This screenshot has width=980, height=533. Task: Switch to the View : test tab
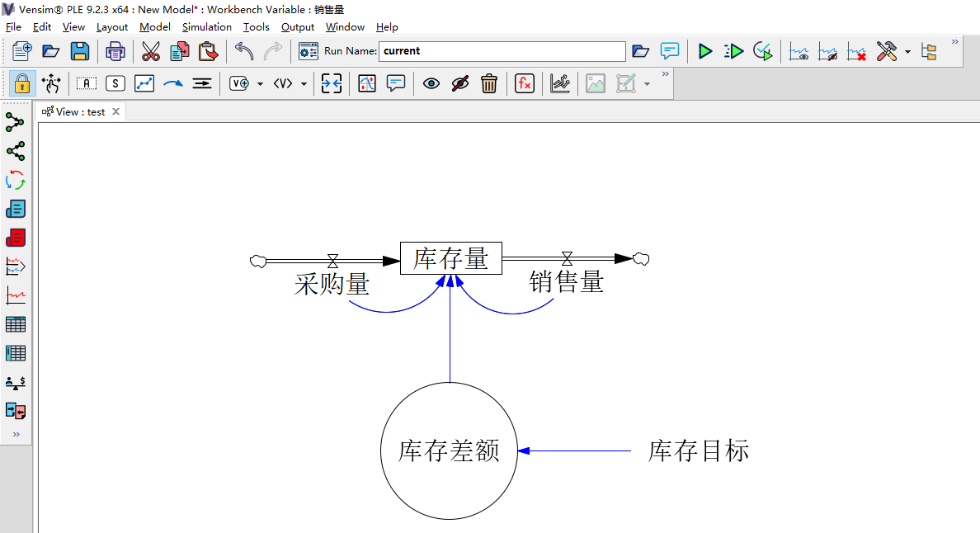pos(80,111)
